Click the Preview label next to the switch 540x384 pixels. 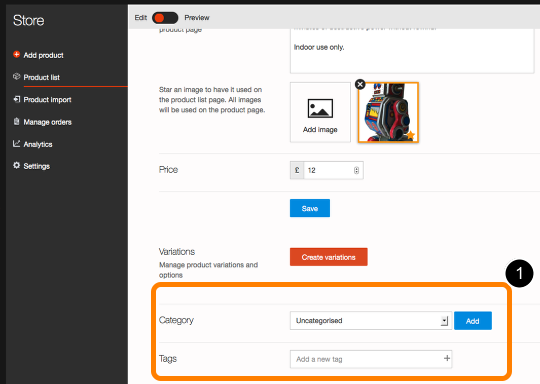pyautogui.click(x=197, y=18)
